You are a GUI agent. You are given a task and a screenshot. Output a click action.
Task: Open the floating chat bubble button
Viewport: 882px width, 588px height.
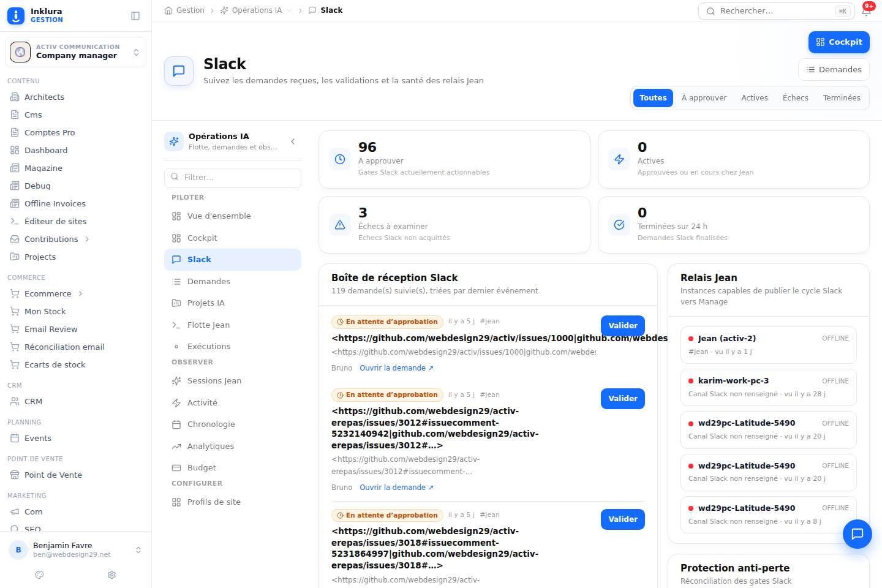point(857,533)
